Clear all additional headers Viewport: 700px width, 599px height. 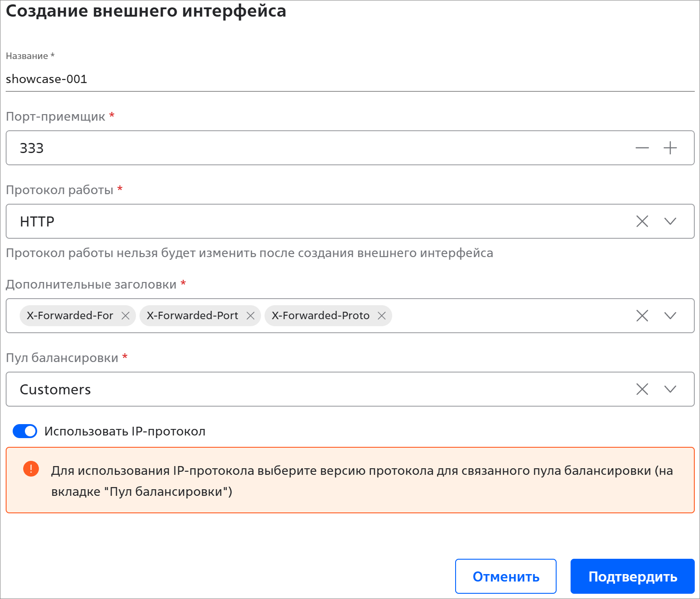(642, 316)
